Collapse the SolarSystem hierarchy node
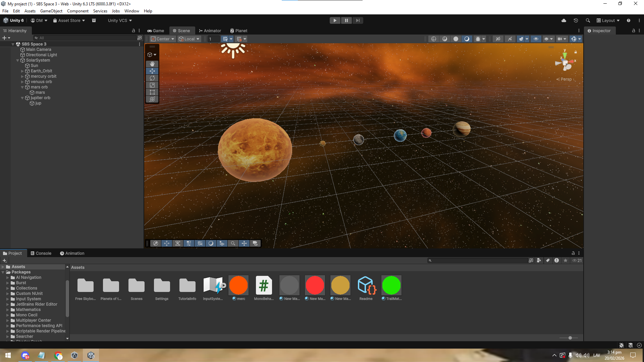The width and height of the screenshot is (644, 362). tap(18, 60)
